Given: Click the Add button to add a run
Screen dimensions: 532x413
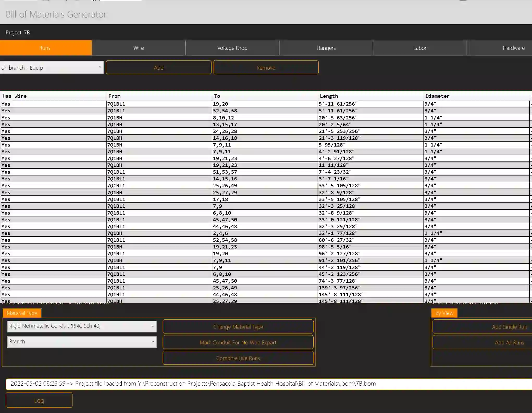Looking at the screenshot, I should coord(158,67).
